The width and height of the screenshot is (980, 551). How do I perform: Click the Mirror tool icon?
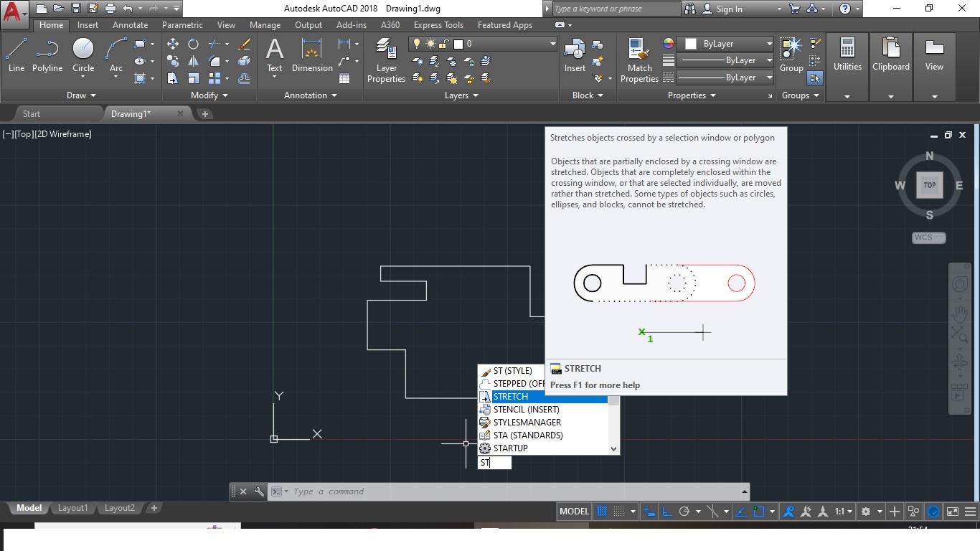pos(193,61)
